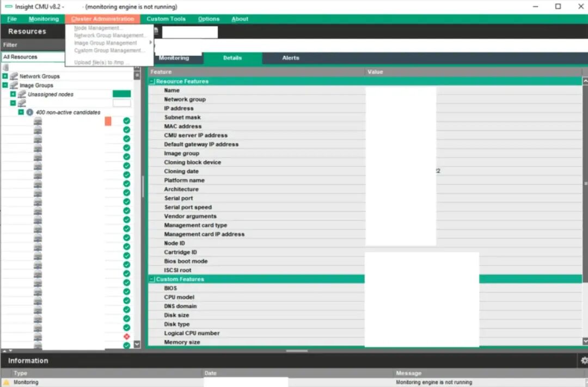The image size is (588, 387).
Task: Select the Cloning block device row
Action: [365, 162]
